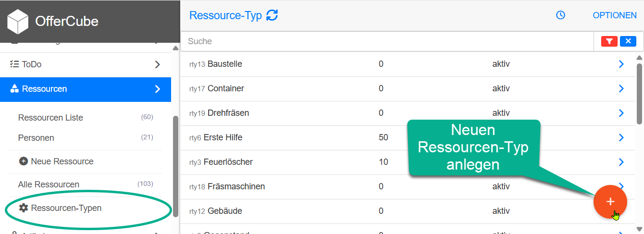Select the Drehfräsen resource type
Viewport: 644px width, 234px height.
click(x=228, y=113)
